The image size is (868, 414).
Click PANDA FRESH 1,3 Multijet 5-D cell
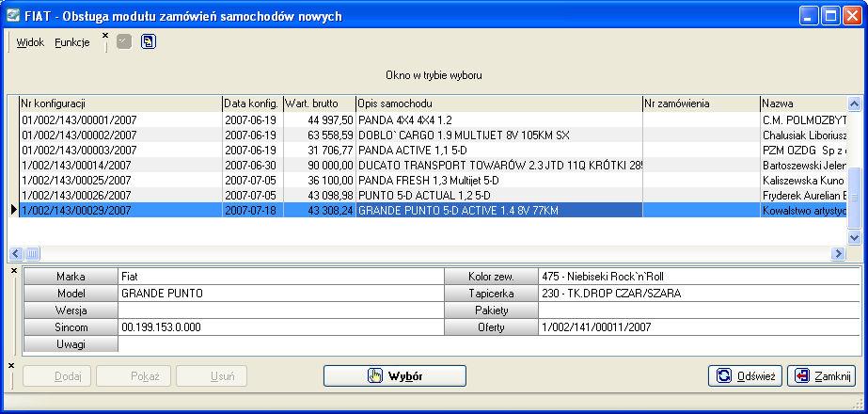498,180
